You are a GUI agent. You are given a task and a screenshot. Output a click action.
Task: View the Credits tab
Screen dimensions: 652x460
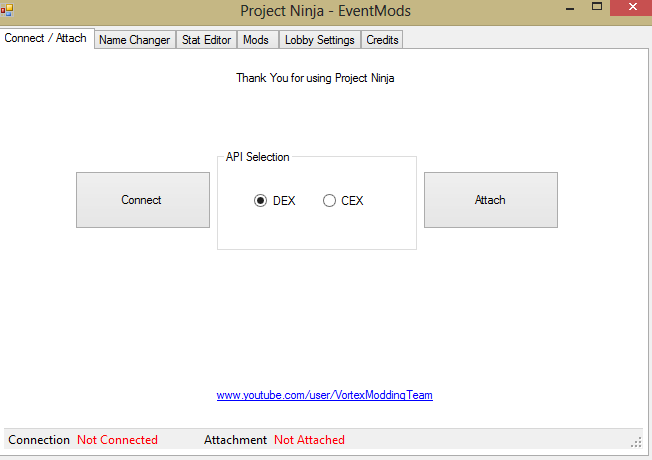382,40
